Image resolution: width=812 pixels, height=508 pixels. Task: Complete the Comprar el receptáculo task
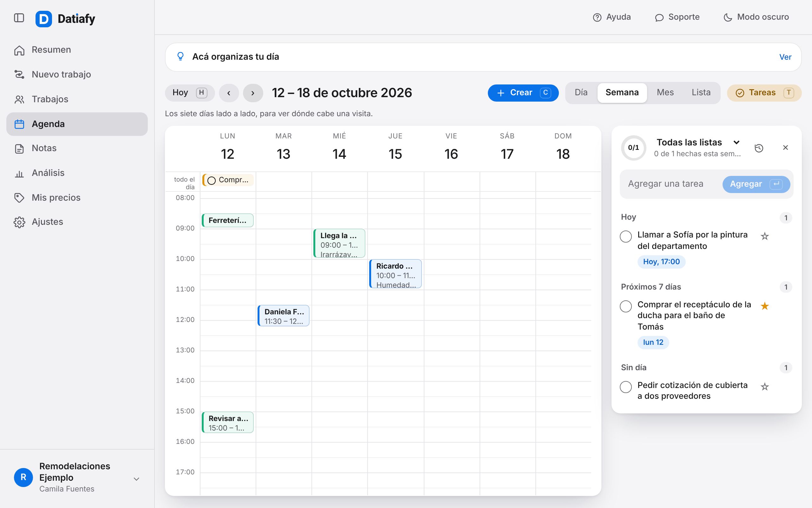click(626, 306)
